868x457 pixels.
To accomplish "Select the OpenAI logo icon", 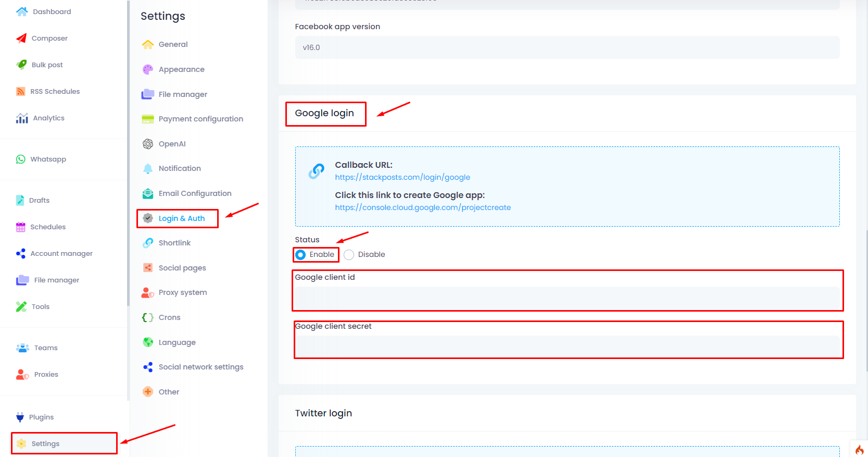I will pos(148,144).
